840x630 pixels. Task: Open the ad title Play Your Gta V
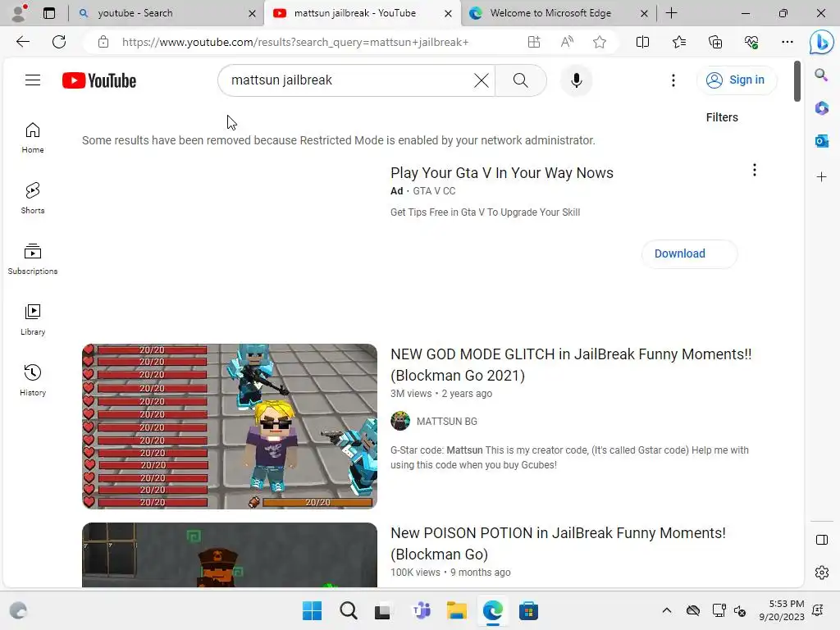click(501, 173)
